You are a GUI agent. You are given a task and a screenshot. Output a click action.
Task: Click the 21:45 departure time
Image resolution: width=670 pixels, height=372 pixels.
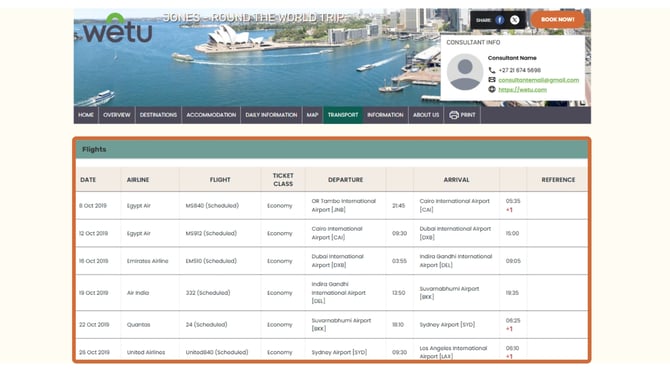pyautogui.click(x=398, y=205)
